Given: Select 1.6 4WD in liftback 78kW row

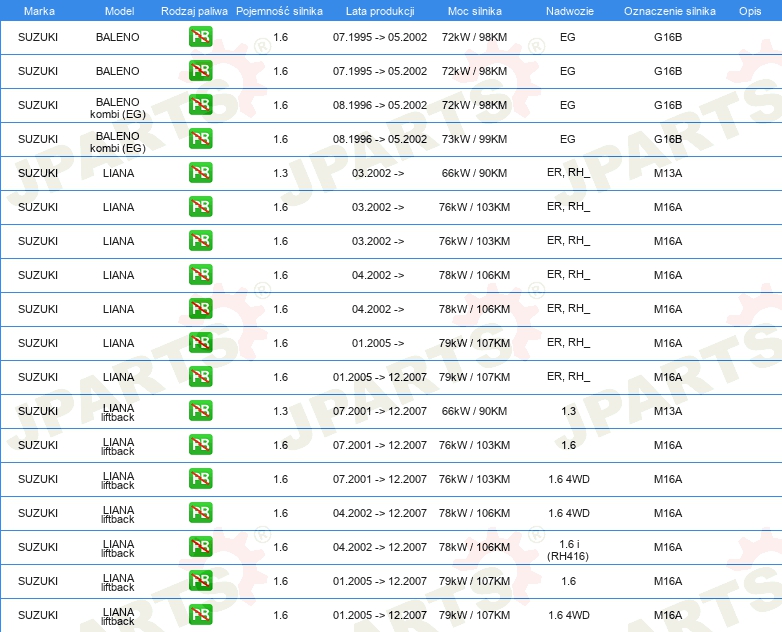Looking at the screenshot, I should 569,513.
